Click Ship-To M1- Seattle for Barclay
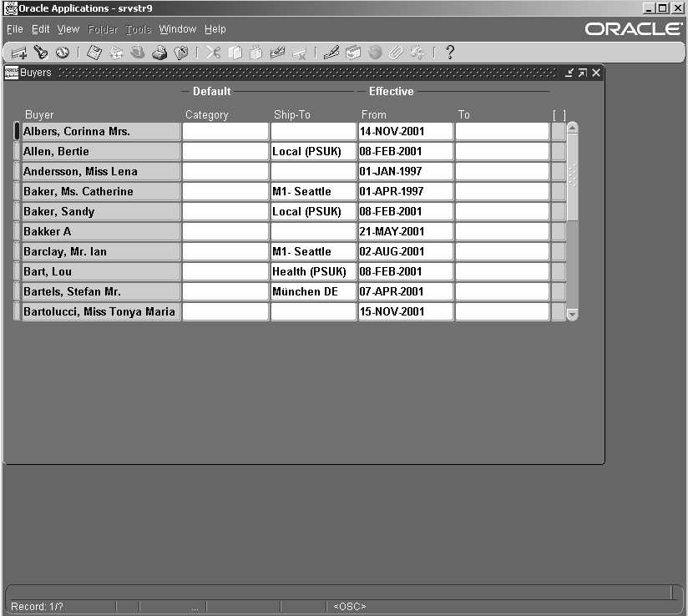 pyautogui.click(x=313, y=251)
